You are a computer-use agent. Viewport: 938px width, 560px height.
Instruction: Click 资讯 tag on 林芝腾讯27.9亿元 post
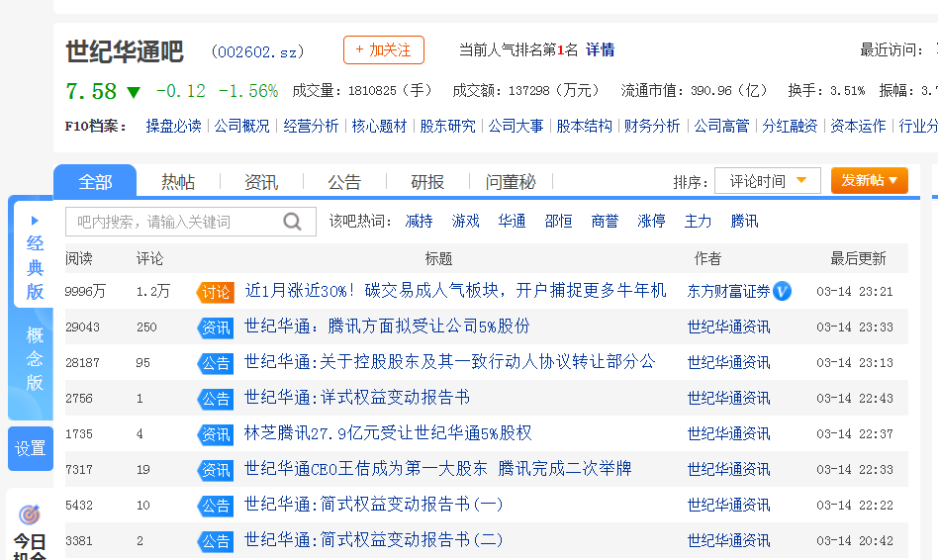click(x=216, y=434)
